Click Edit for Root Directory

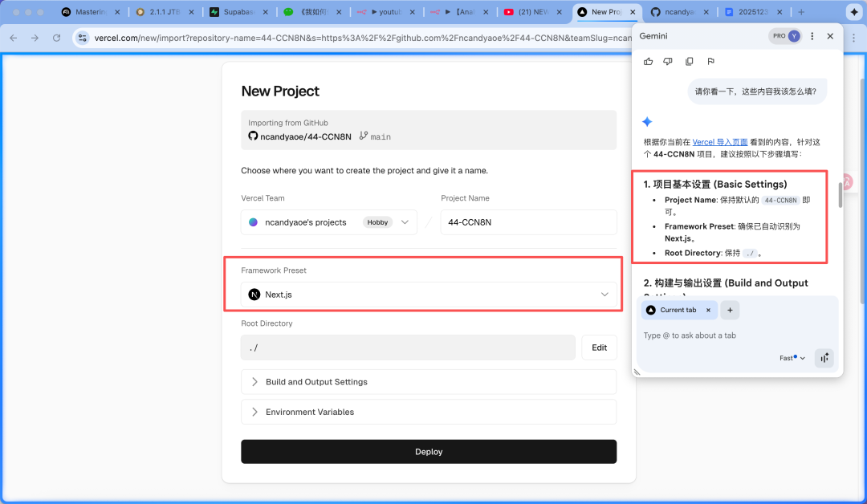(600, 348)
